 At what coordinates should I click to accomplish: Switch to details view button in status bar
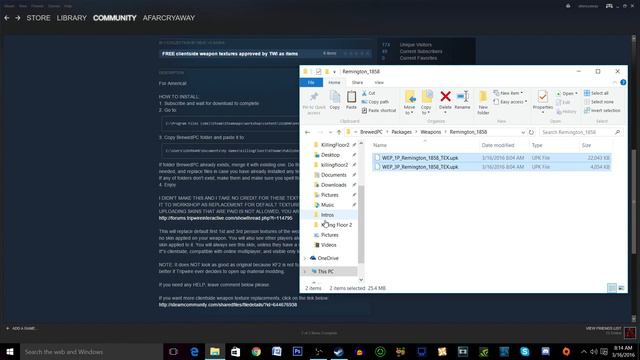tap(612, 288)
